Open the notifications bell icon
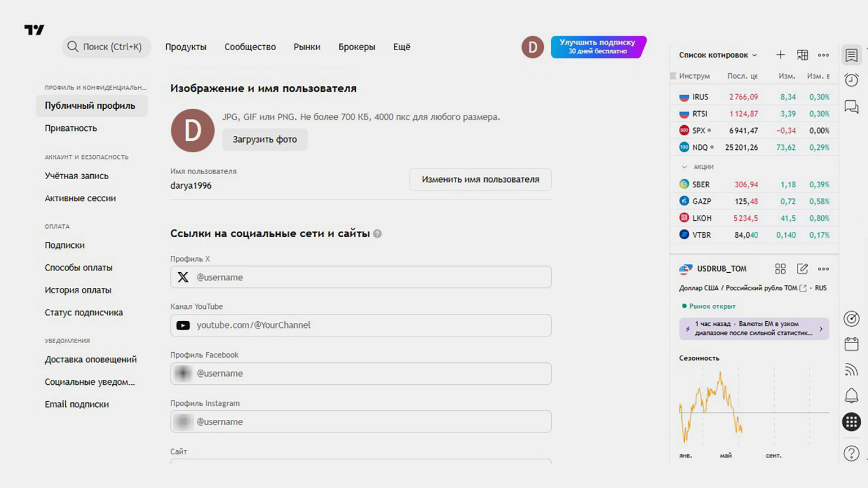Viewport: 868px width, 488px height. click(x=851, y=396)
